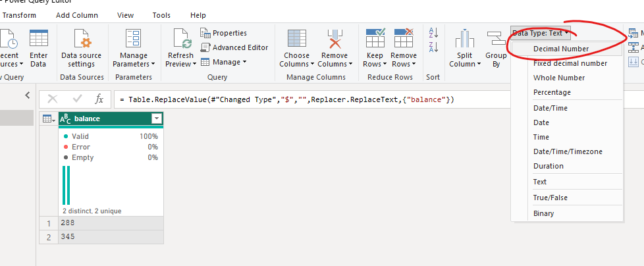Select row number 1
Screen dimensions: 644x266
(x=49, y=223)
